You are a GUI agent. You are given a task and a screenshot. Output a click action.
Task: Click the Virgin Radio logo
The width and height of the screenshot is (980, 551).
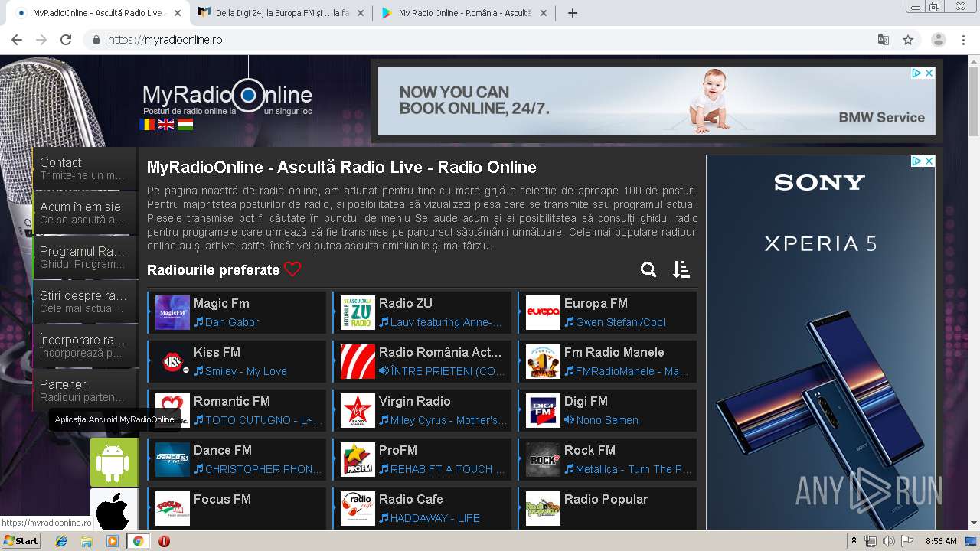pos(358,411)
